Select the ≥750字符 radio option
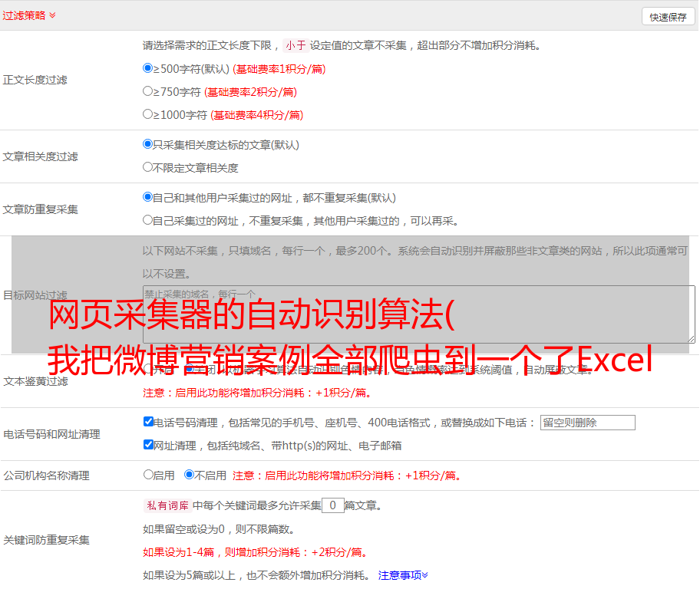 147,91
